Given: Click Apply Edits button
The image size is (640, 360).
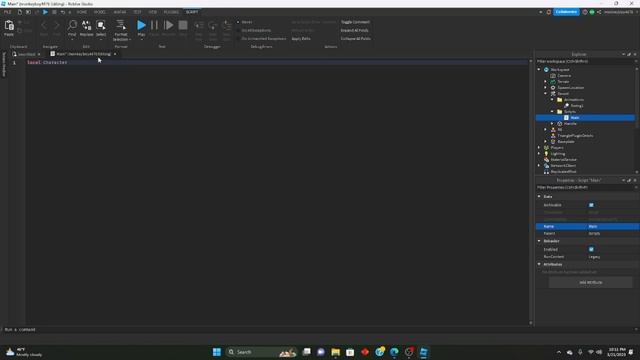Looking at the screenshot, I should pyautogui.click(x=301, y=38).
